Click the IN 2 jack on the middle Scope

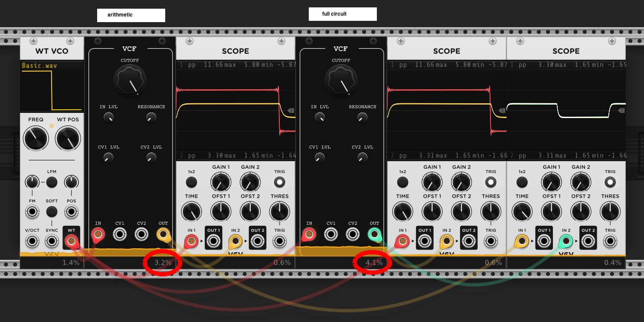click(x=447, y=241)
